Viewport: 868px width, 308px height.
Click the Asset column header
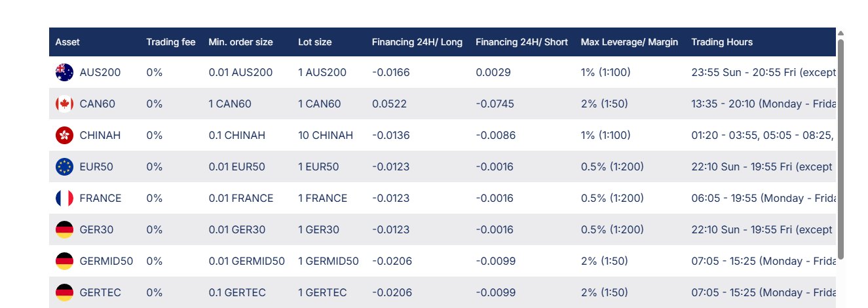[67, 42]
